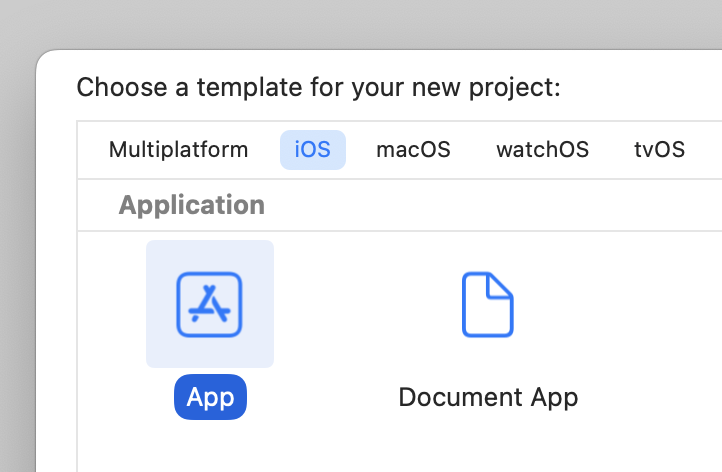The image size is (722, 472).
Task: Click the blank area below the App label
Action: click(210, 445)
